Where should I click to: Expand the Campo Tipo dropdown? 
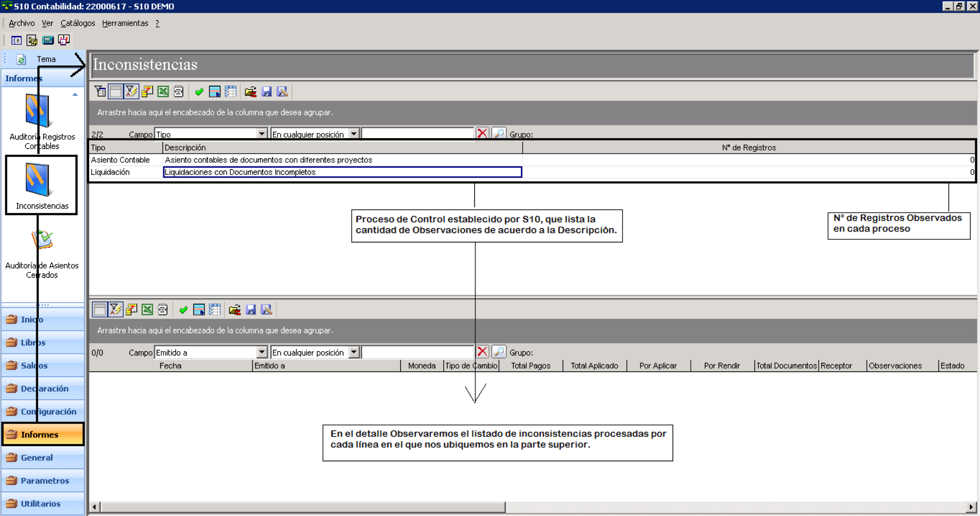pos(261,133)
